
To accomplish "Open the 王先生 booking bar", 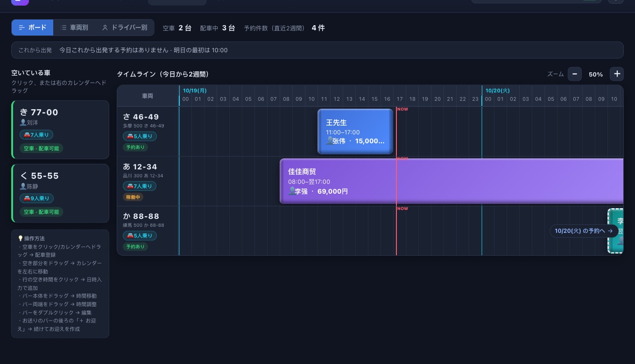I will tap(355, 132).
